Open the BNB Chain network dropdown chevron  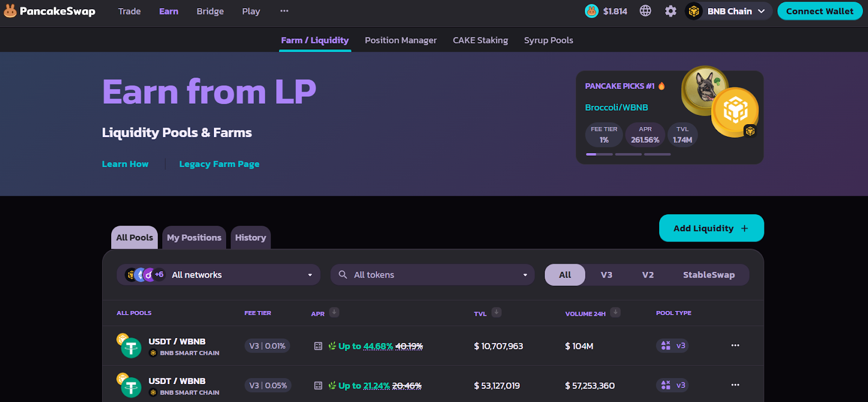click(x=761, y=11)
